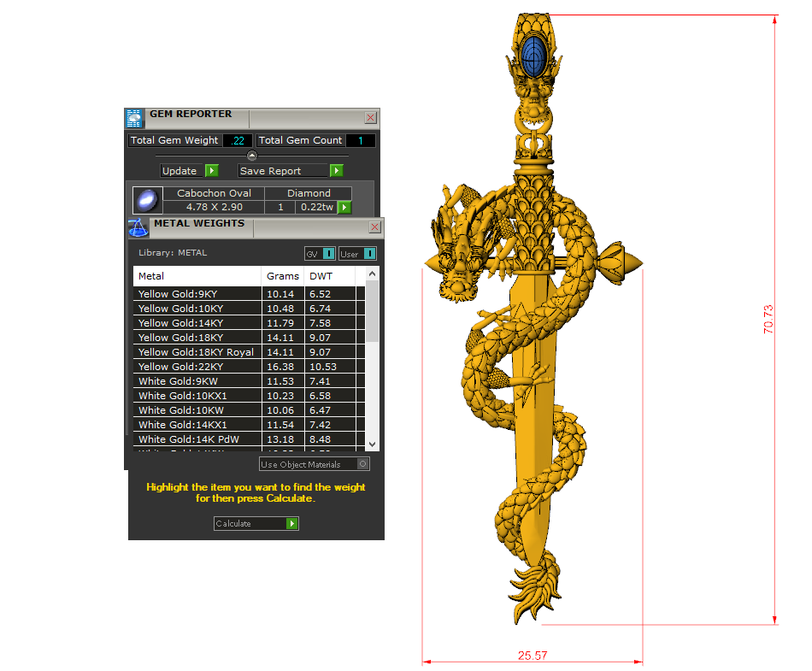This screenshot has width=812, height=671.
Task: Close the Gem Reporter panel
Action: pyautogui.click(x=370, y=118)
